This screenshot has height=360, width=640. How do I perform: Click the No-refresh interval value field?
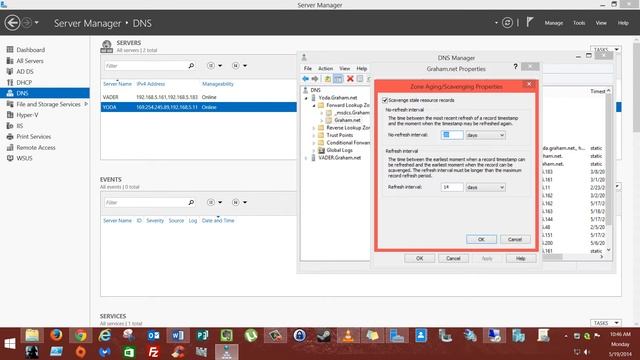[452, 135]
